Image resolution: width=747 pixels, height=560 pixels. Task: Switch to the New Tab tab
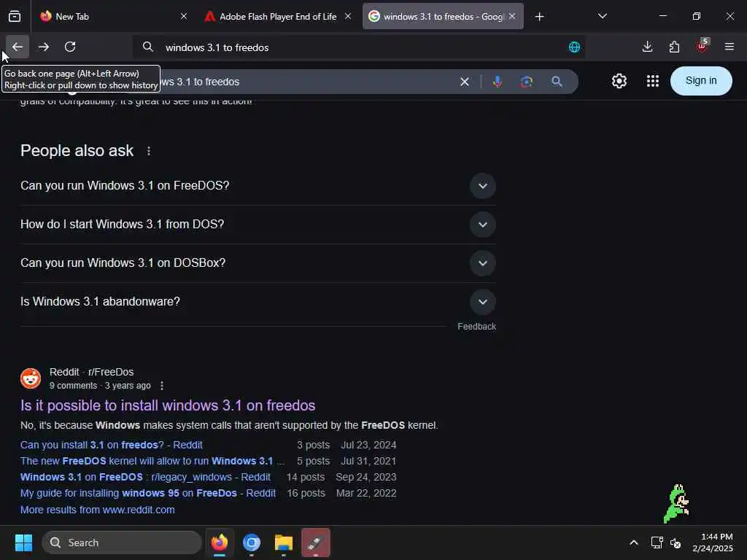[x=115, y=17]
